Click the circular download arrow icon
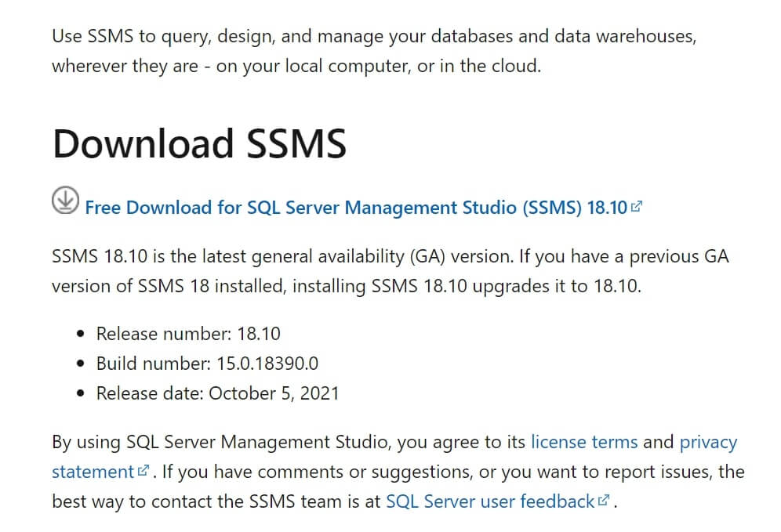This screenshot has height=532, width=781. coord(65,201)
